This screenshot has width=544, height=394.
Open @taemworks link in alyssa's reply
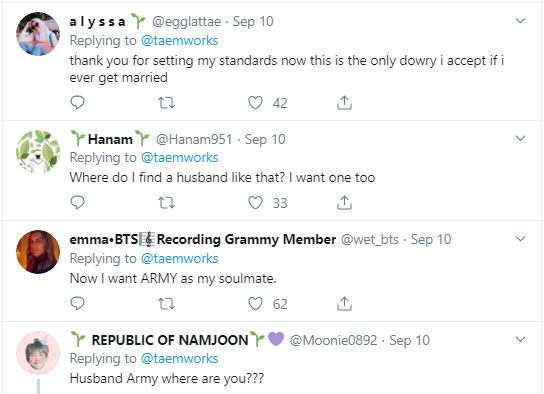(x=179, y=41)
